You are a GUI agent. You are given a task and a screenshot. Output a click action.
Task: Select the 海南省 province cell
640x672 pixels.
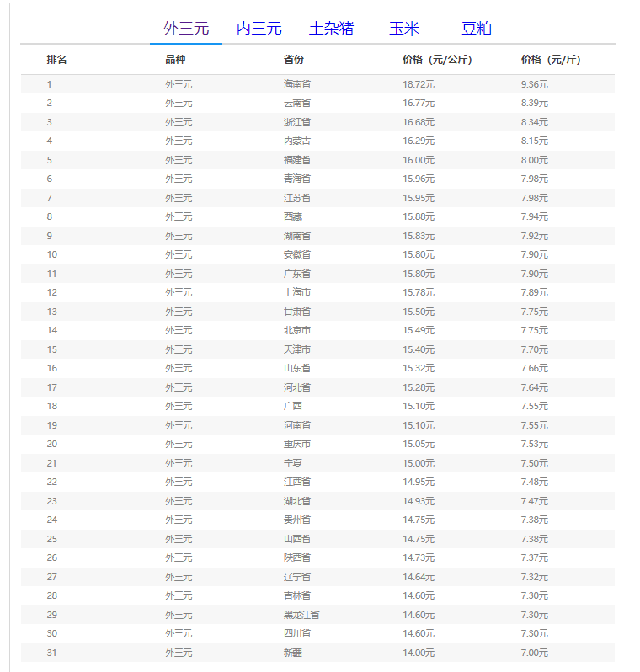point(297,84)
